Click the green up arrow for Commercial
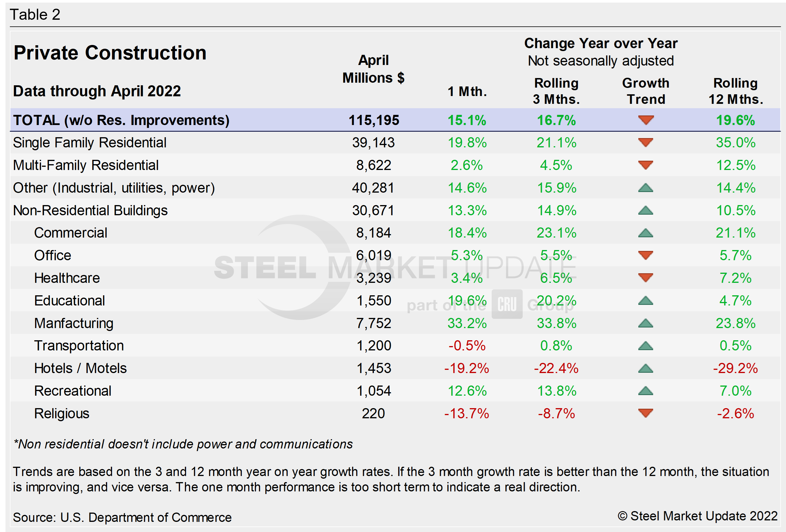The height and width of the screenshot is (532, 786). tap(646, 233)
